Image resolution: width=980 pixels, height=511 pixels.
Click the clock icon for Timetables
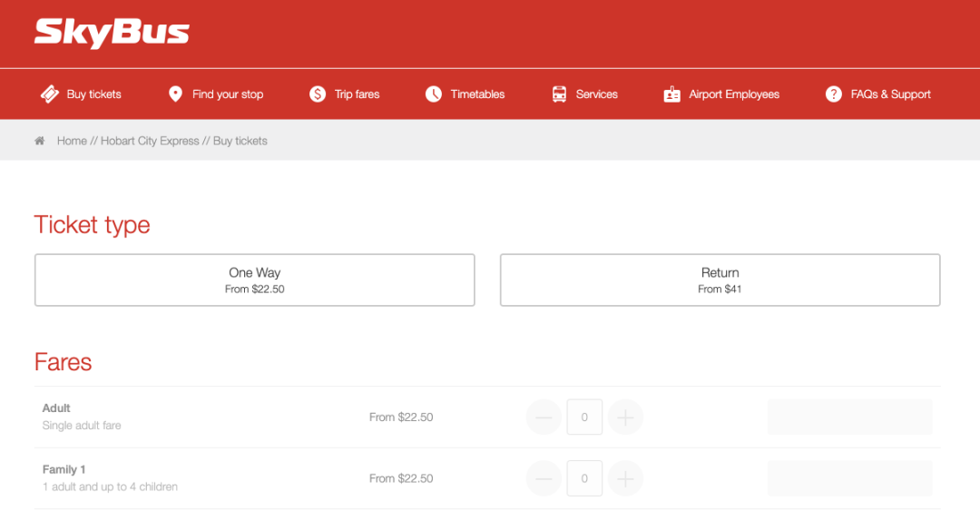[x=434, y=94]
